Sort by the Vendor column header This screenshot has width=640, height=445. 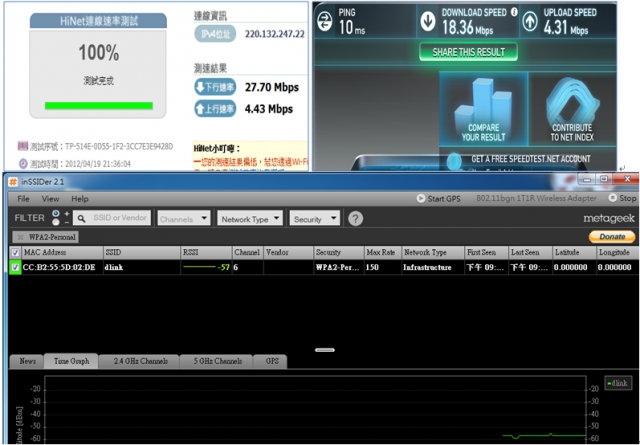pos(289,252)
